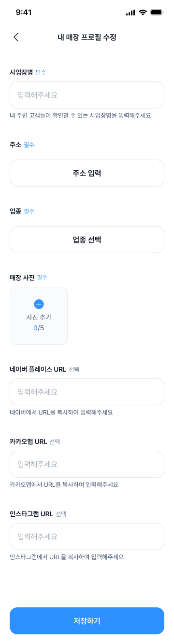Open the 주소 입력 address button
The width and height of the screenshot is (174, 644).
pyautogui.click(x=87, y=173)
